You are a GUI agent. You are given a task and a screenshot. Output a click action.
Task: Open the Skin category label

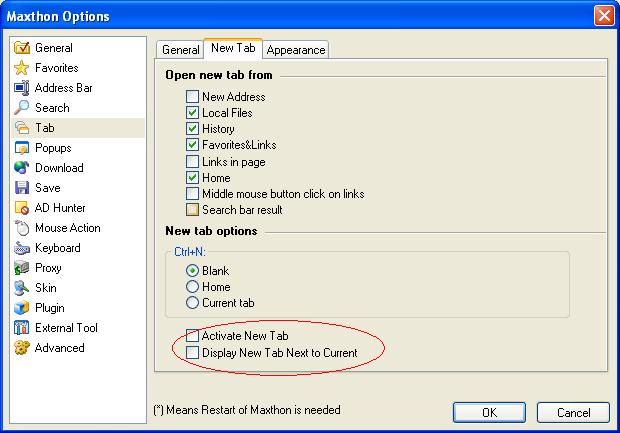[x=46, y=288]
